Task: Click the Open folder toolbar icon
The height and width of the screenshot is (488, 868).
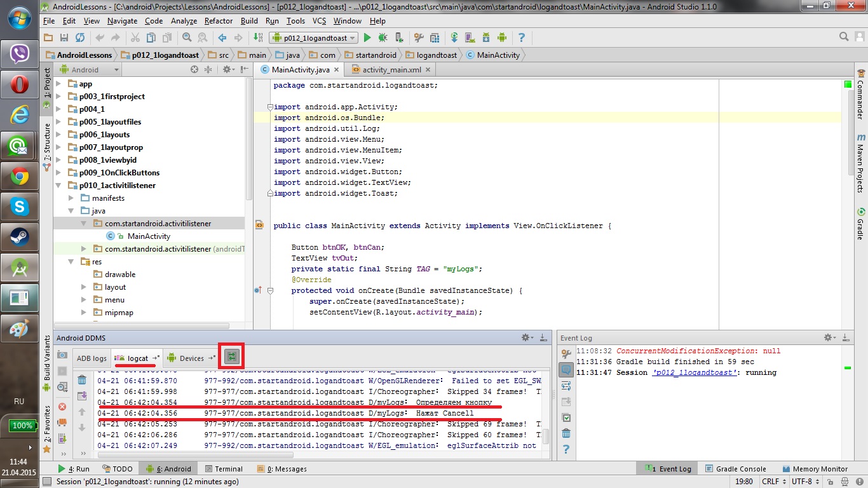Action: [48, 38]
